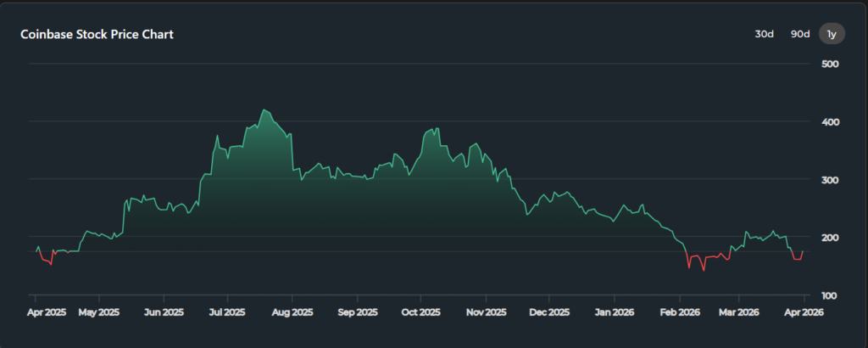
Task: Choose the Dec 2025 date marker
Action: 548,312
